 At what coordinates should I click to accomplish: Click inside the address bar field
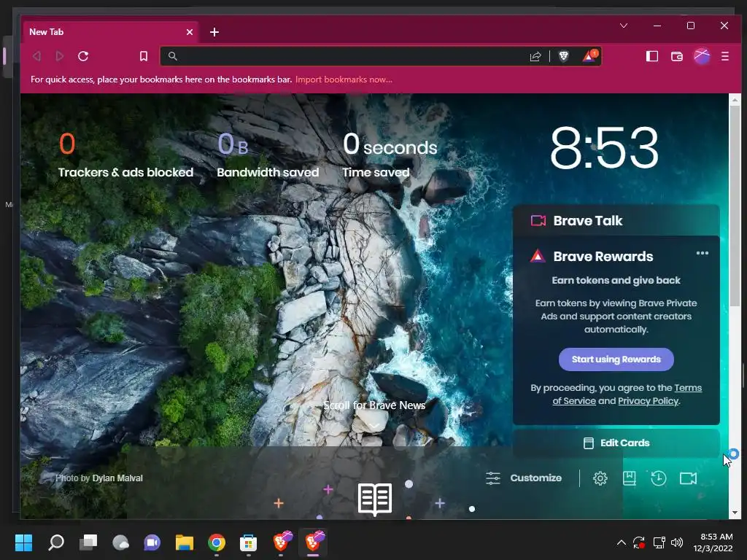click(x=352, y=56)
